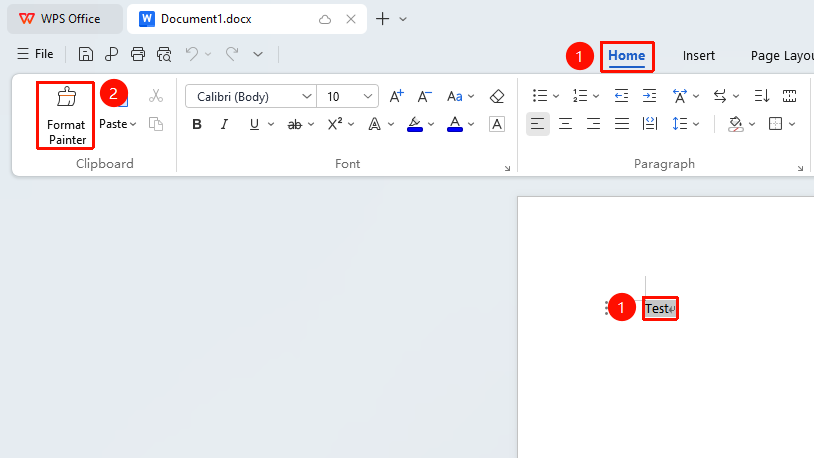Toggle Strikethrough formatting

click(294, 124)
